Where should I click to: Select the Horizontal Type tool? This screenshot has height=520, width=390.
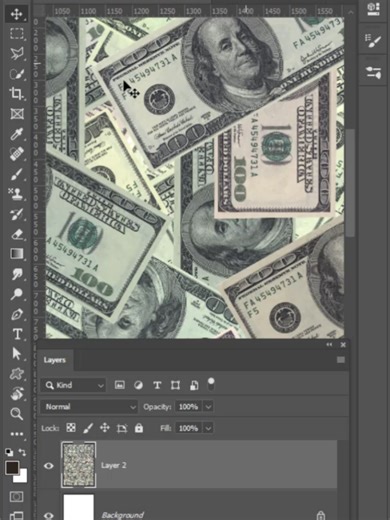(x=17, y=334)
